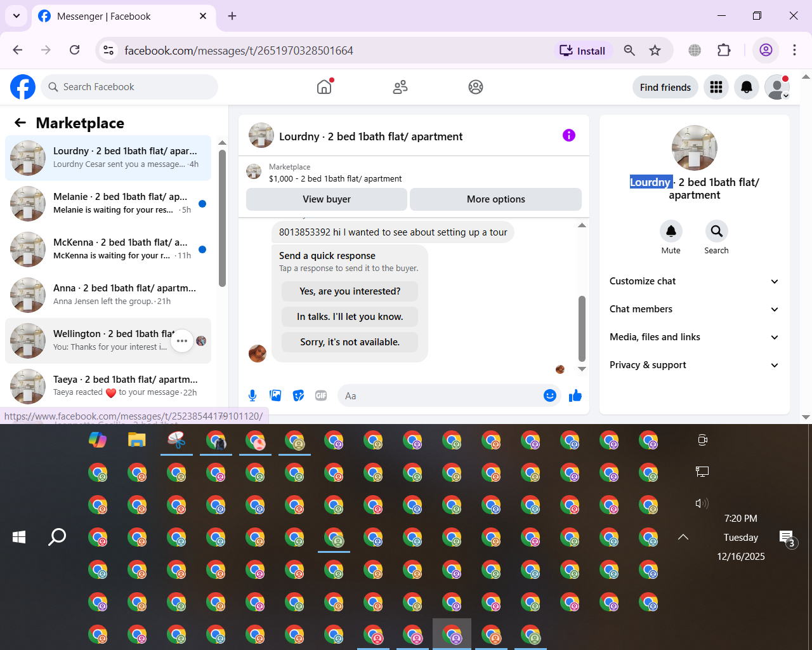812x650 pixels.
Task: Send quick response Yes, are you interested?
Action: pos(350,291)
